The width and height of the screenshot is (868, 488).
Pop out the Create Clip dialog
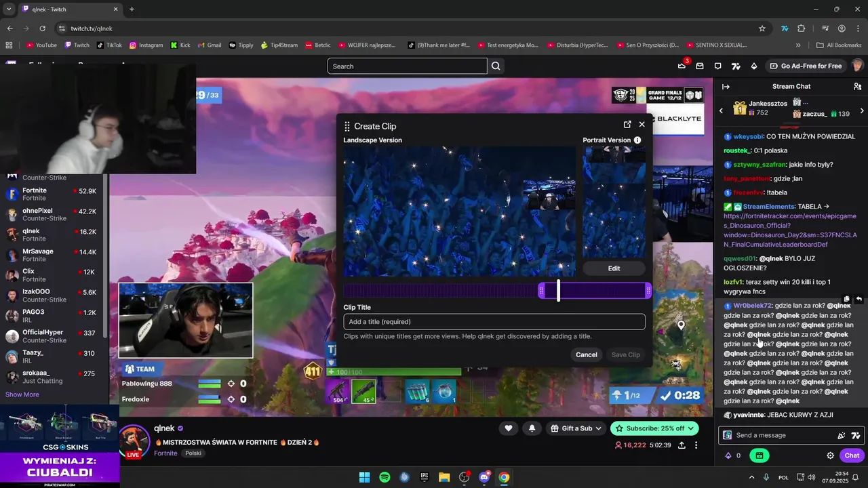(x=627, y=125)
